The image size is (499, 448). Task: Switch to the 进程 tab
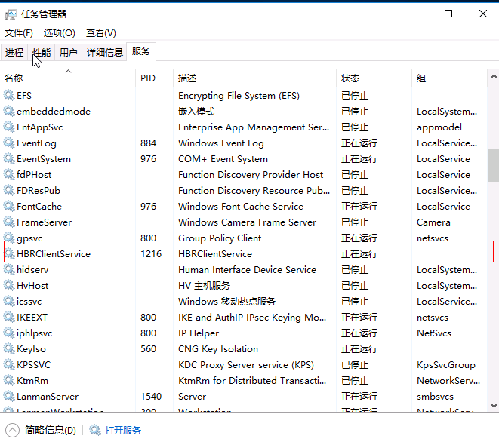point(14,52)
